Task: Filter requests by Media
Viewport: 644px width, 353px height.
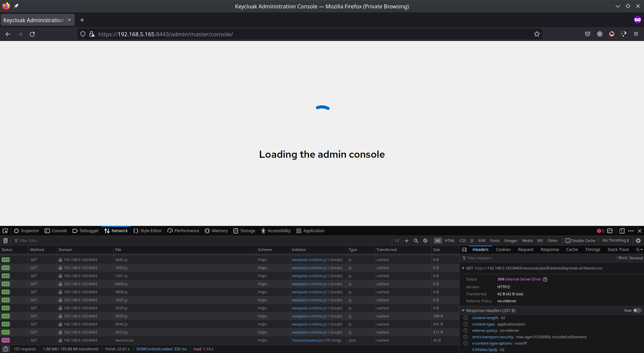Action: 527,241
